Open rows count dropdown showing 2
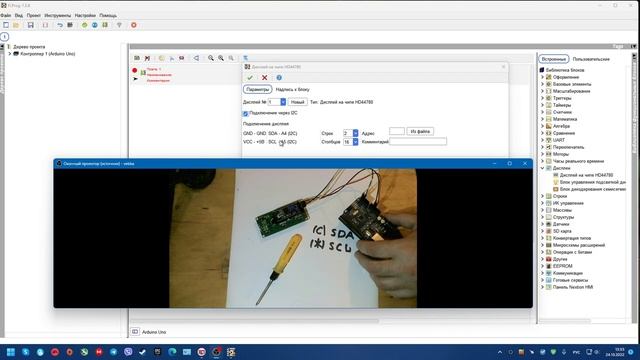 point(355,133)
